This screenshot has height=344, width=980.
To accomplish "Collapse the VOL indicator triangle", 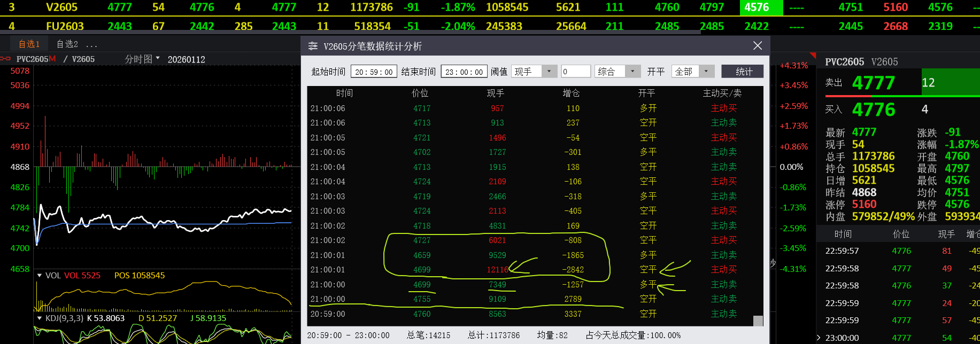I will pos(40,276).
